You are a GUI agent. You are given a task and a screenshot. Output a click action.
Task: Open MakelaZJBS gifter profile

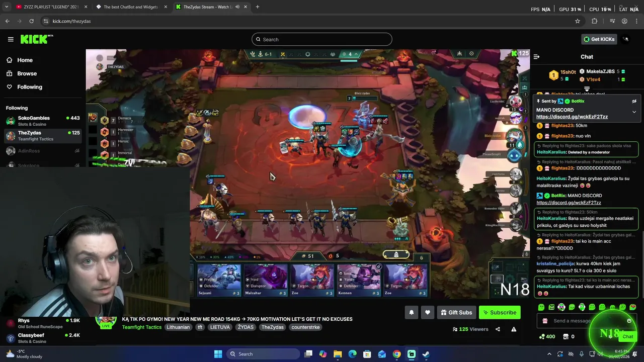600,71
